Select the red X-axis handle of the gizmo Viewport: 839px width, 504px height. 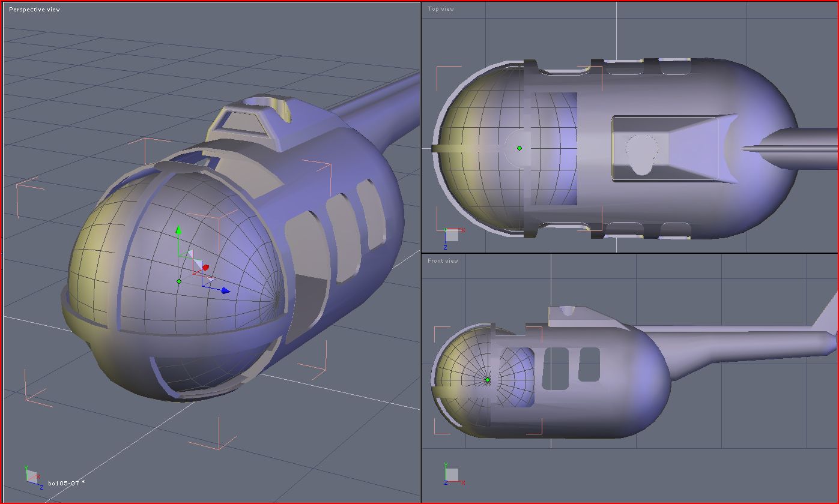coord(205,268)
